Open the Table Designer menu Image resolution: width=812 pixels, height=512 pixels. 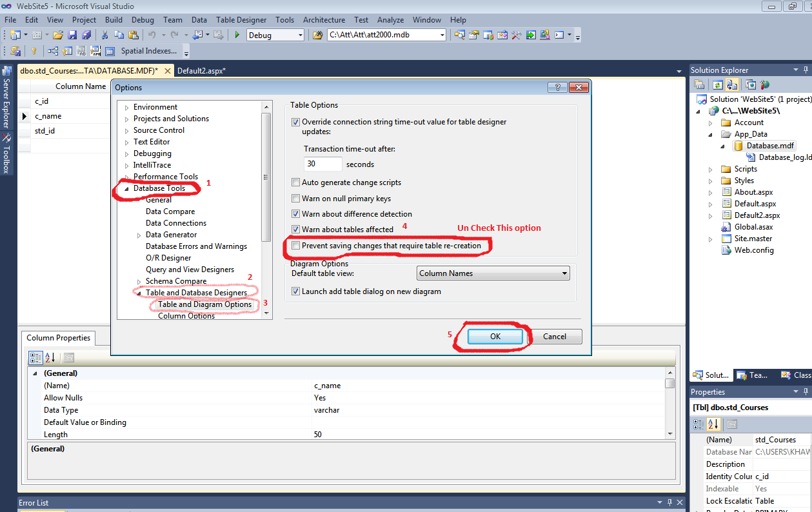(241, 20)
